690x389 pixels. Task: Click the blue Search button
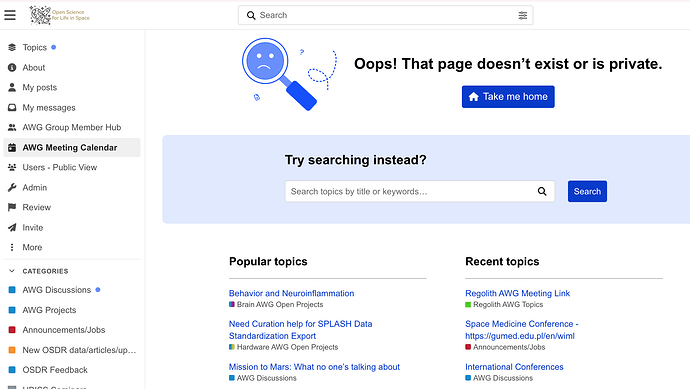(587, 191)
